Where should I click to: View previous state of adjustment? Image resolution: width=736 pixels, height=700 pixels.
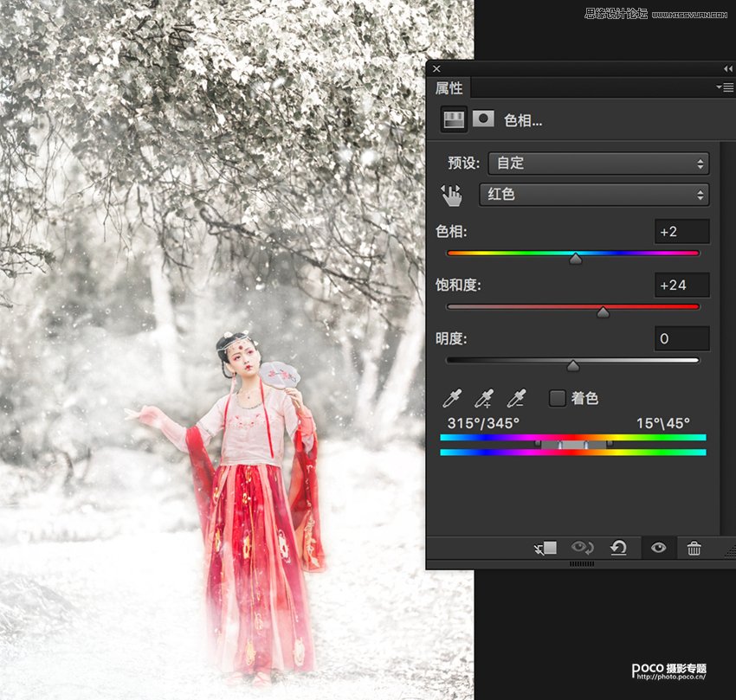coord(581,548)
